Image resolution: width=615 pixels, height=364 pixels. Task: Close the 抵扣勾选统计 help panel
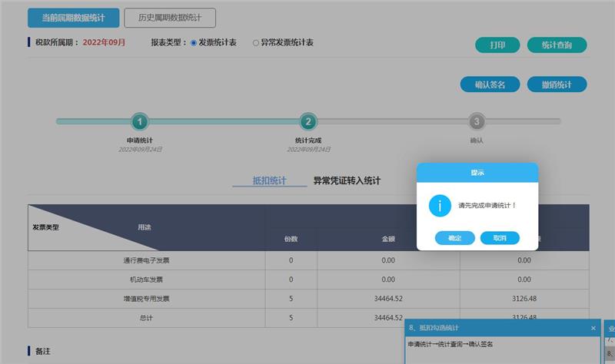(593, 328)
